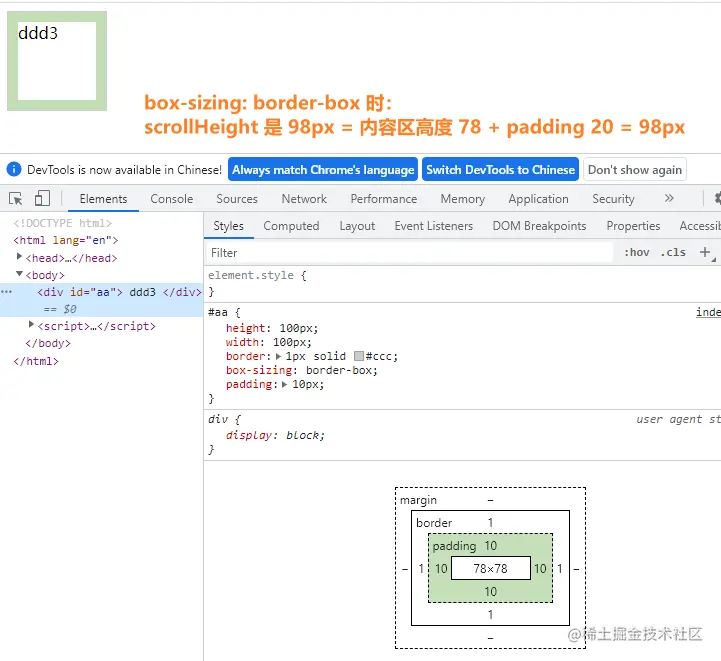Select the <!DOCTYPE html> row

[x=63, y=223]
